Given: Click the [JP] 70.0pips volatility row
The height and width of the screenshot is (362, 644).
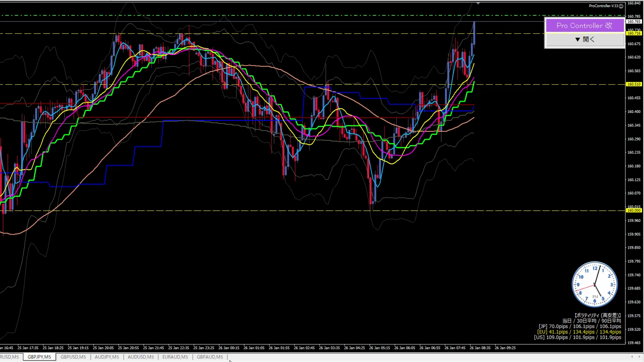Looking at the screenshot, I should point(580,326).
